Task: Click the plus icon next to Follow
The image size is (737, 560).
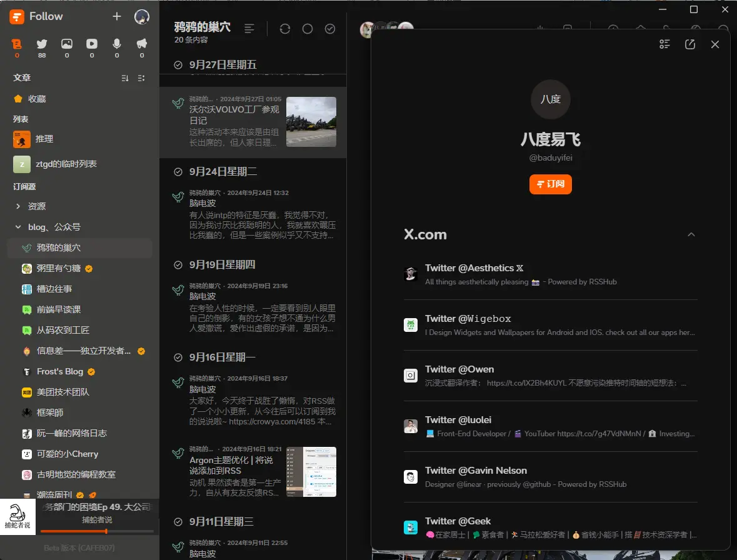Action: click(x=117, y=16)
